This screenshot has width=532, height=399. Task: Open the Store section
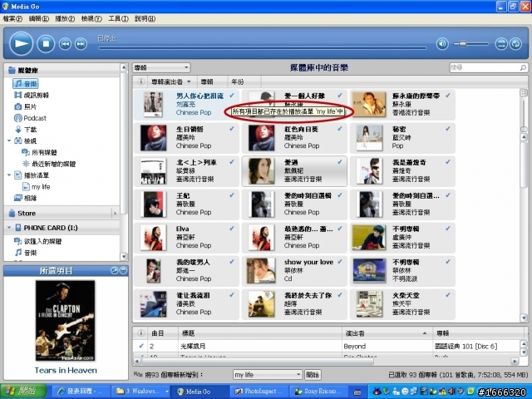27,213
